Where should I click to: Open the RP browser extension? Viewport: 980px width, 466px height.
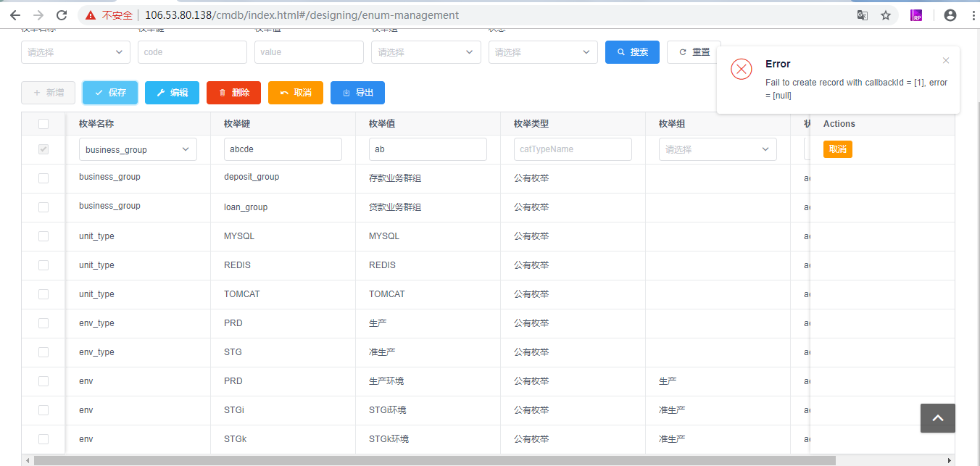click(x=916, y=14)
